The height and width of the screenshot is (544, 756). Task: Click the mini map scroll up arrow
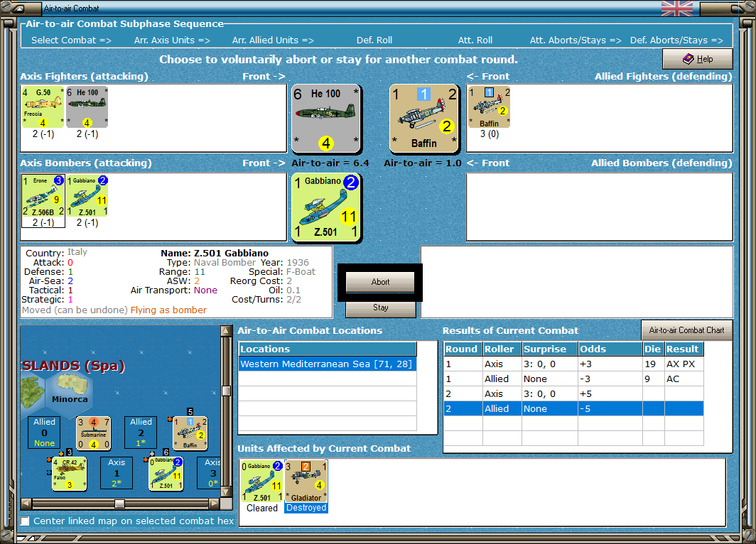226,330
